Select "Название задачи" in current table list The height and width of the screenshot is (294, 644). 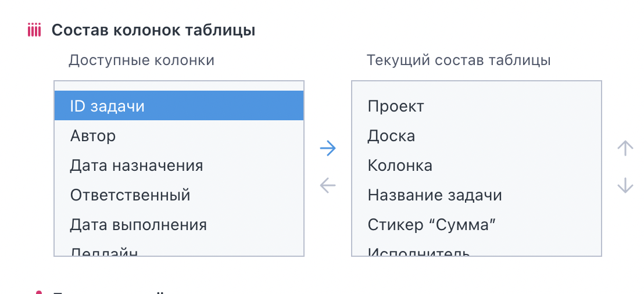coord(477,195)
